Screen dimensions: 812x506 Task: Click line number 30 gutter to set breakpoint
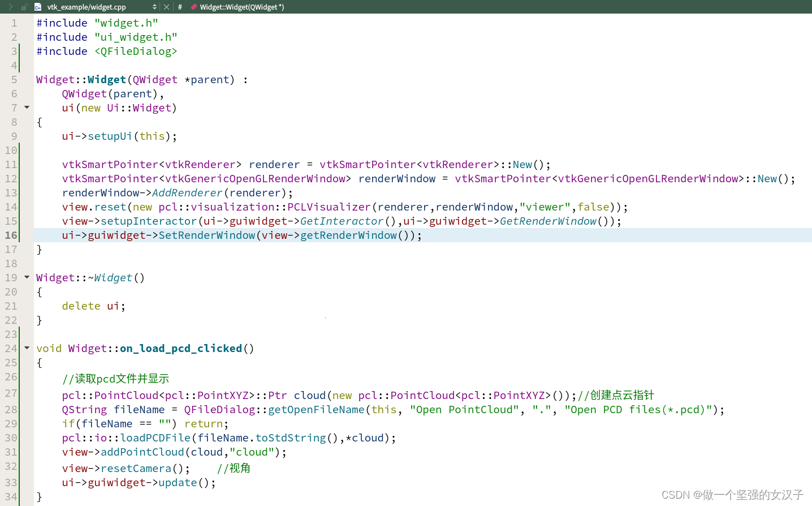(x=10, y=438)
